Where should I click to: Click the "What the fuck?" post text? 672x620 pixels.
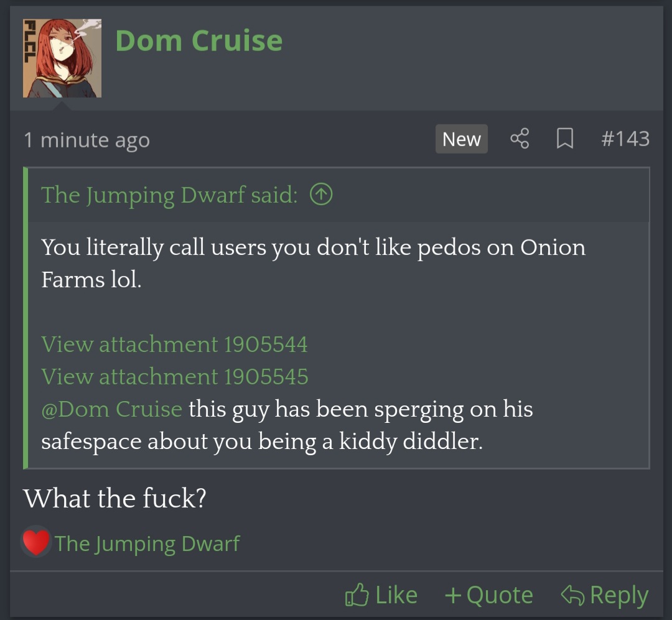click(114, 498)
